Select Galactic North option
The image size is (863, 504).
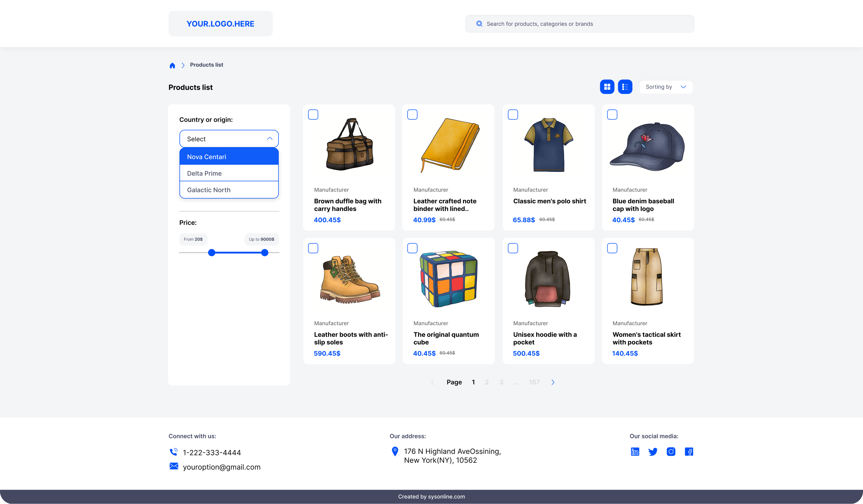pos(229,190)
